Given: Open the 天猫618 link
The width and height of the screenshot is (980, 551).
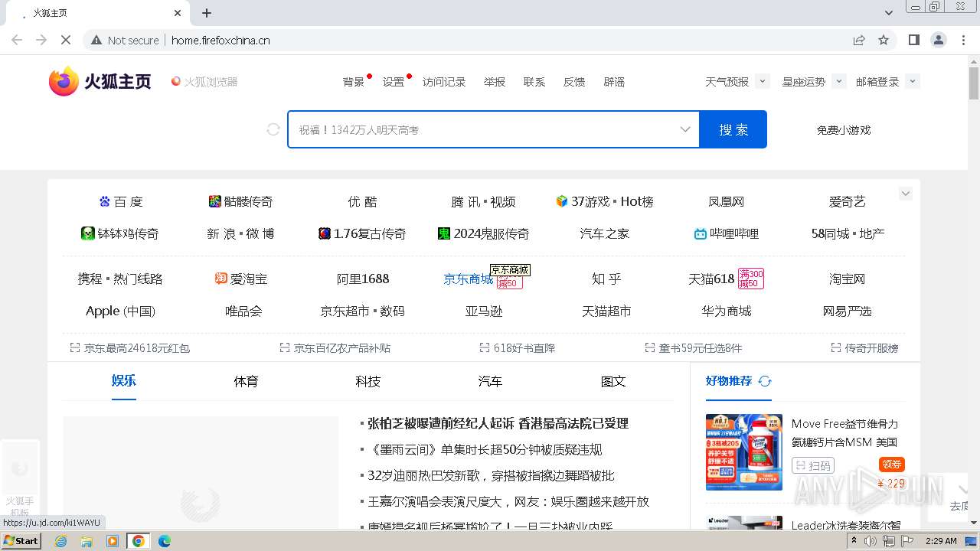Looking at the screenshot, I should [711, 279].
